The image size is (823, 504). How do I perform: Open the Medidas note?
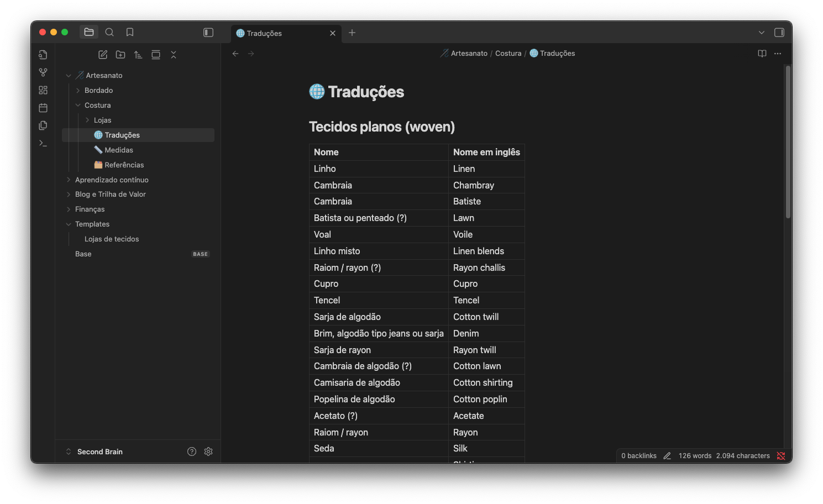point(119,150)
